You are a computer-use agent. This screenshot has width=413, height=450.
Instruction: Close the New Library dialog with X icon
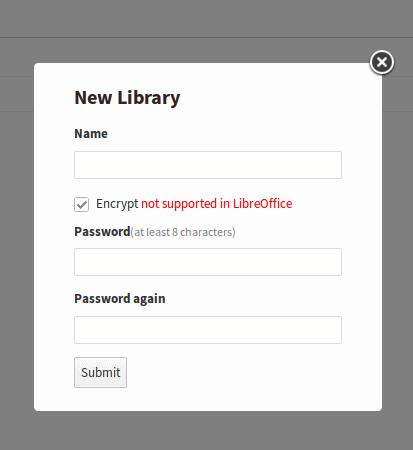click(x=382, y=62)
